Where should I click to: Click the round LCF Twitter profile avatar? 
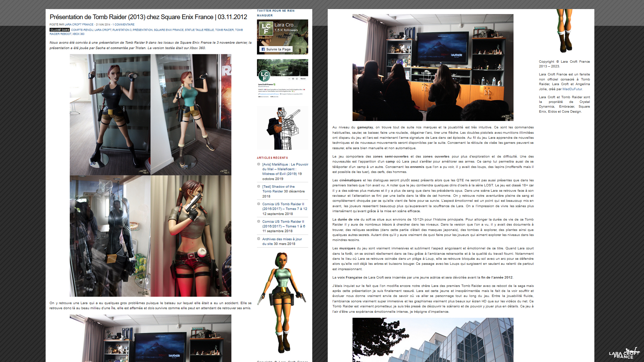(264, 76)
